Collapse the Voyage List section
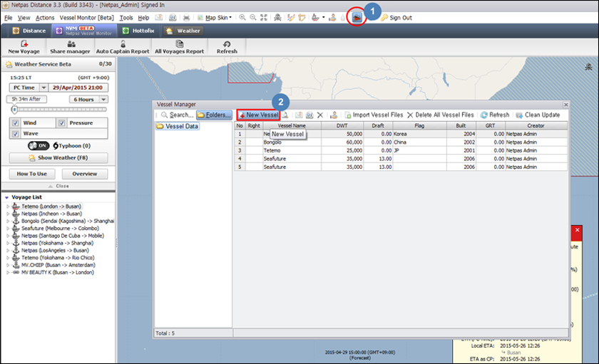This screenshot has width=599, height=364. click(x=6, y=197)
